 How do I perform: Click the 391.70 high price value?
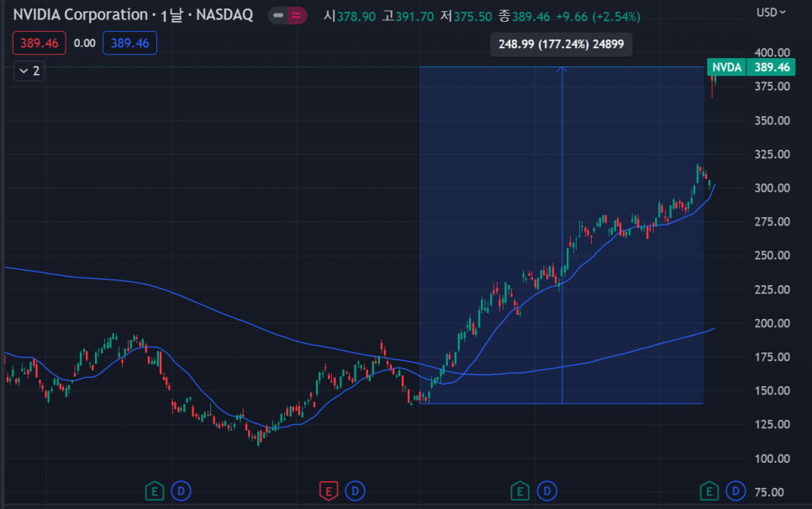point(414,17)
